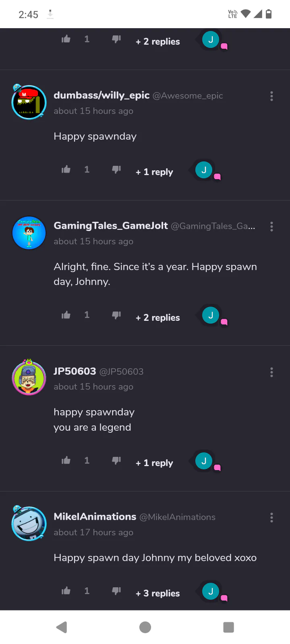Screen dimensions: 290x644
Task: Show 1 reply under JP50603's comment
Action: point(154,463)
